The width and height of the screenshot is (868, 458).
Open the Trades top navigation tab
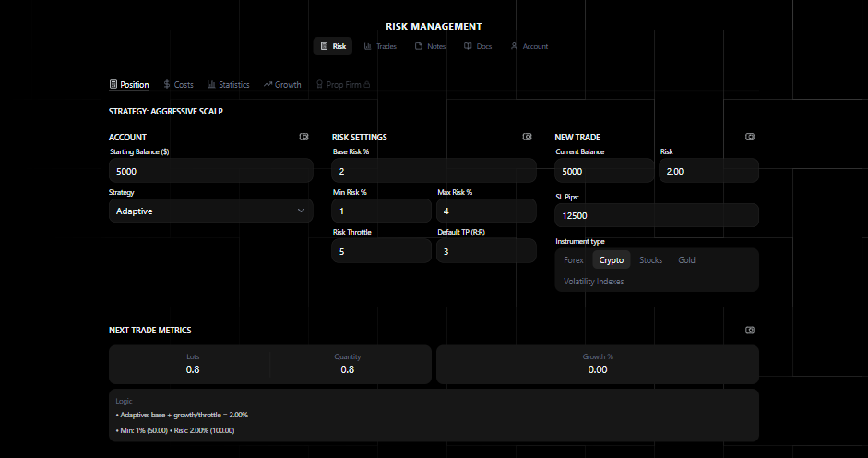tap(380, 46)
